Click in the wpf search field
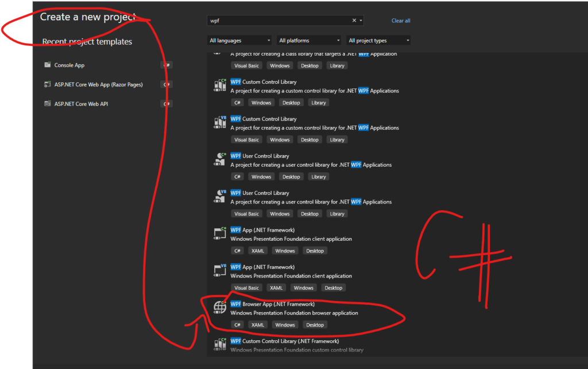Viewport: 588px width, 369px height. tap(276, 21)
